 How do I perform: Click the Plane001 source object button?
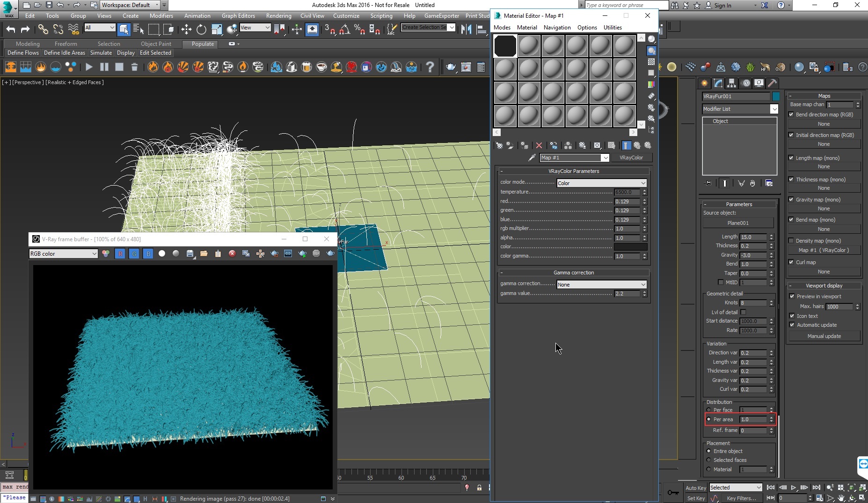738,223
